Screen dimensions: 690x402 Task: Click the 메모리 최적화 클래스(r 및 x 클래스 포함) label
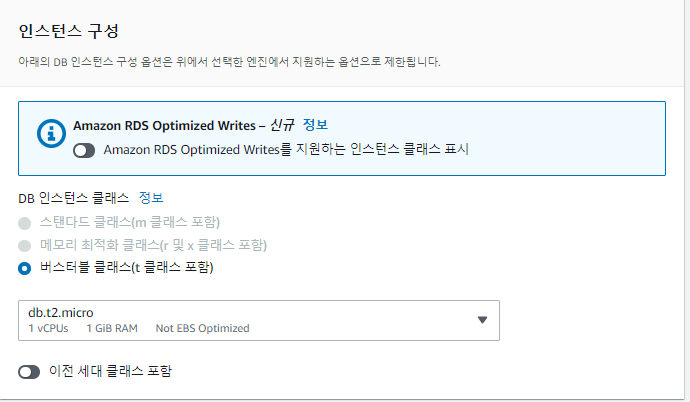(x=154, y=245)
